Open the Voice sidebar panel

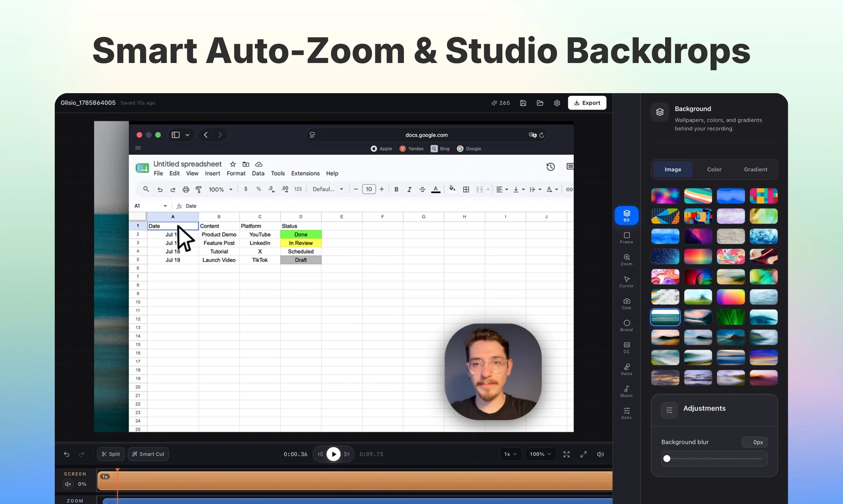626,370
